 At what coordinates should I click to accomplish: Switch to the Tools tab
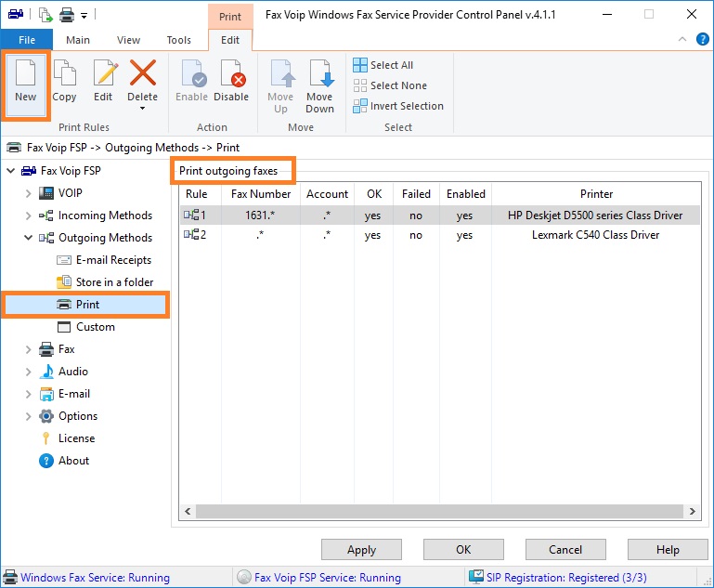tap(179, 40)
